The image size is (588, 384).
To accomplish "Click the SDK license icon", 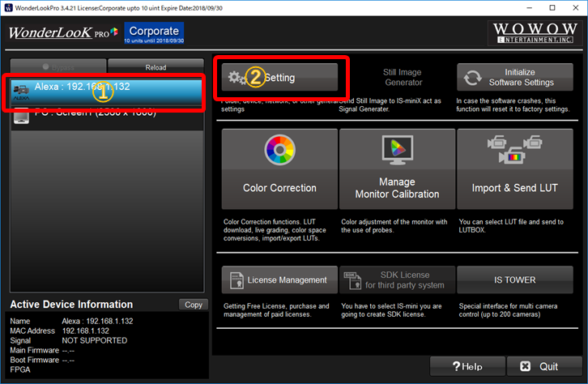I will [352, 280].
